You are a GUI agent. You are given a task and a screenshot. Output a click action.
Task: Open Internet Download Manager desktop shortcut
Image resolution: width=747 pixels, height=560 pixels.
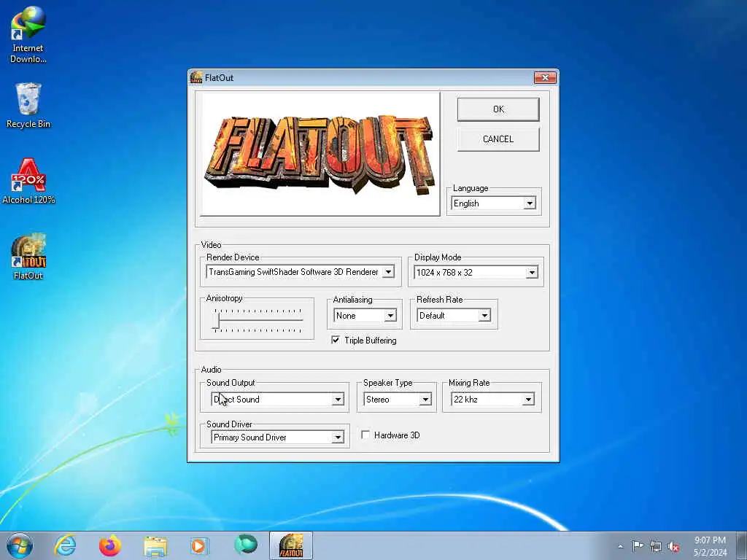(28, 35)
